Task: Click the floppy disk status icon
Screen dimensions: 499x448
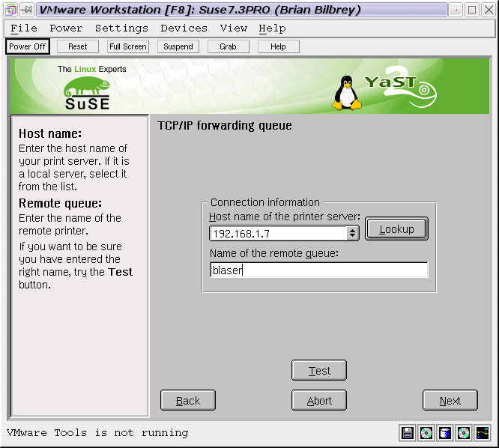Action: click(408, 433)
